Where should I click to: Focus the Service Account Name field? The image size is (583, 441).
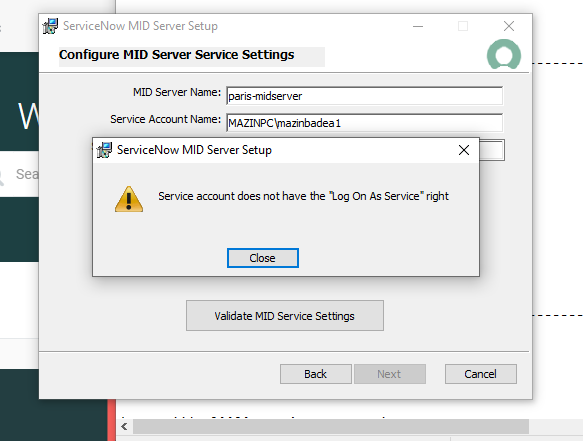pos(364,123)
